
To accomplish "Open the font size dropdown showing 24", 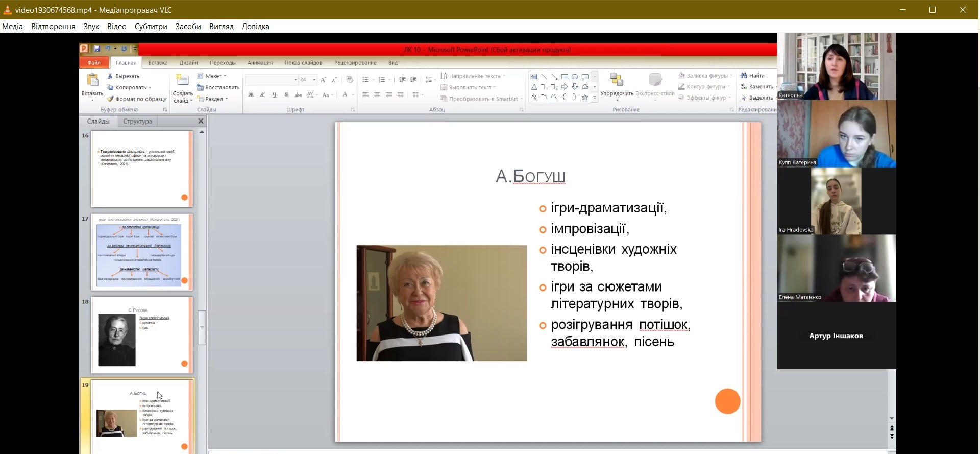I will pos(314,80).
